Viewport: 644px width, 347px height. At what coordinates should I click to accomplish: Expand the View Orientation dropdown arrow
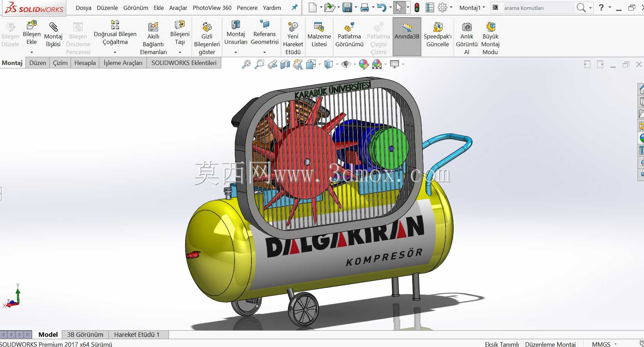point(319,64)
